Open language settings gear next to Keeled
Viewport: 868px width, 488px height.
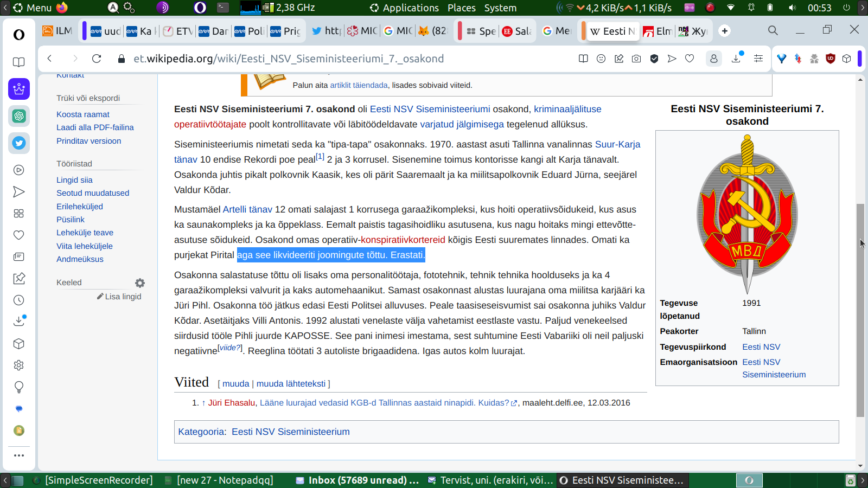(x=140, y=283)
